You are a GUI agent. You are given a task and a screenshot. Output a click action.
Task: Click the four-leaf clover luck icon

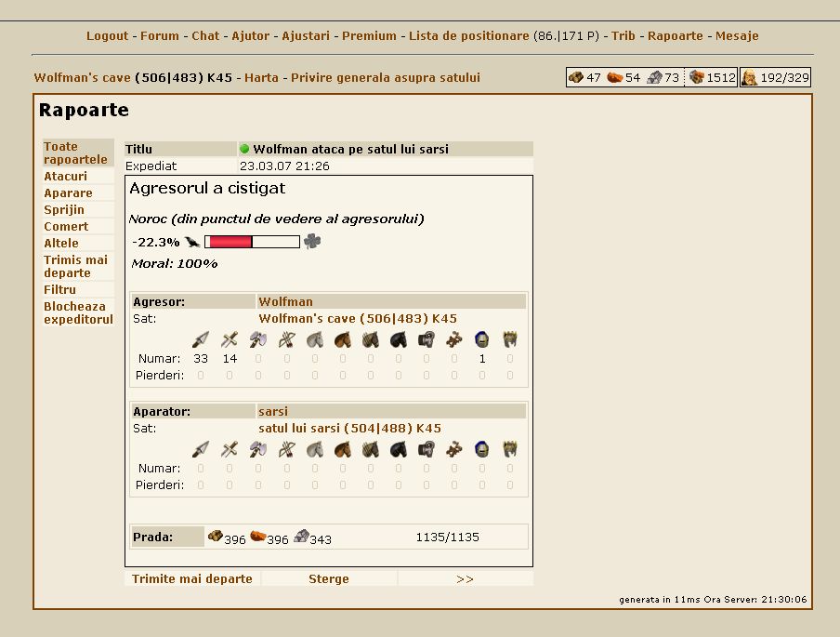click(312, 242)
